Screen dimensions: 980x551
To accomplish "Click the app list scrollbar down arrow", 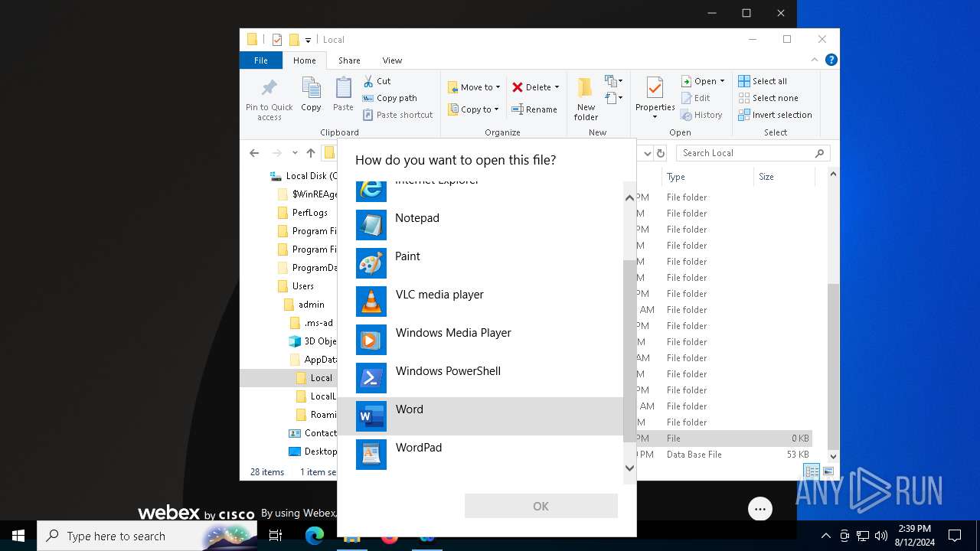I will pos(629,468).
